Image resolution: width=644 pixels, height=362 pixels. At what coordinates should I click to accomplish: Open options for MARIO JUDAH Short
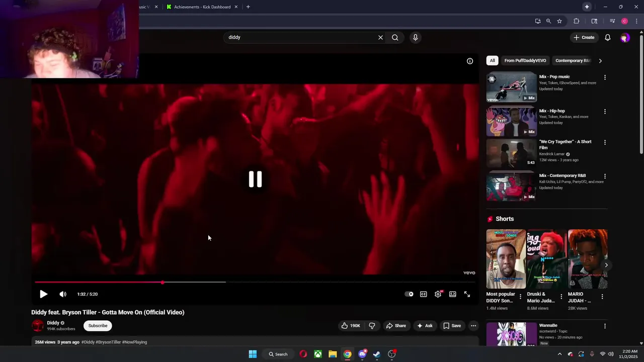(602, 297)
